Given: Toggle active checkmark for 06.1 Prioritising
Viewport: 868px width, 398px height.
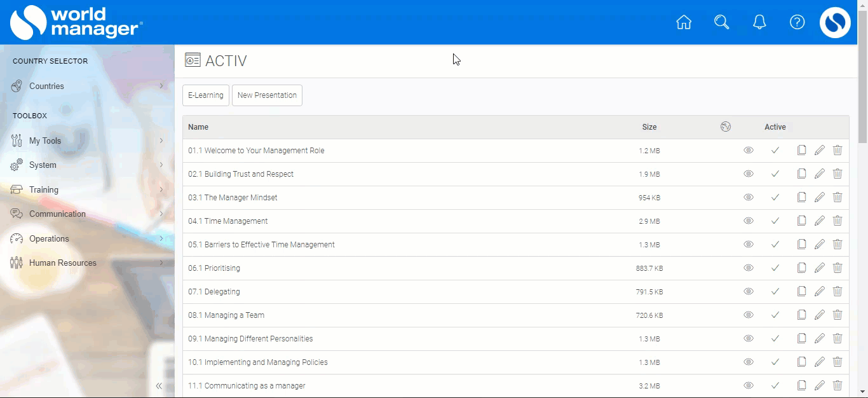Looking at the screenshot, I should (x=775, y=268).
